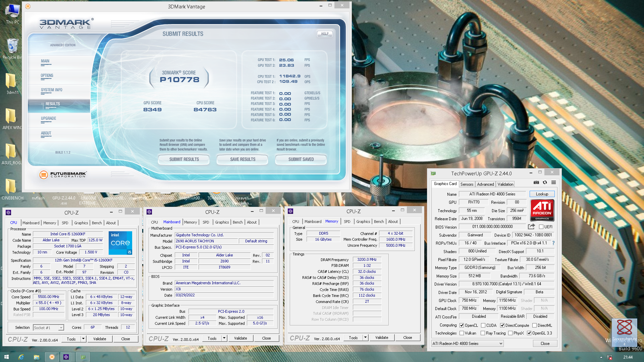644x362 pixels.
Task: Open Bench tab in CPU tab window
Action: tap(97, 223)
